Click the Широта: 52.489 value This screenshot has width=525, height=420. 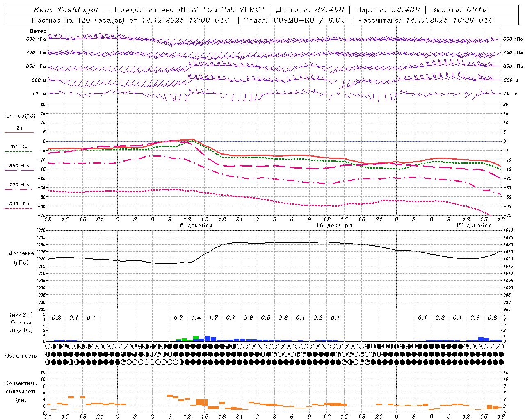point(388,10)
